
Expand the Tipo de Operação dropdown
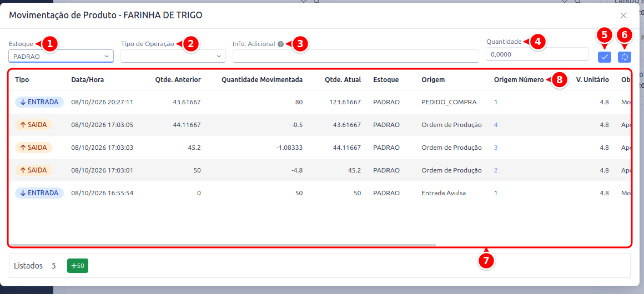coord(173,56)
